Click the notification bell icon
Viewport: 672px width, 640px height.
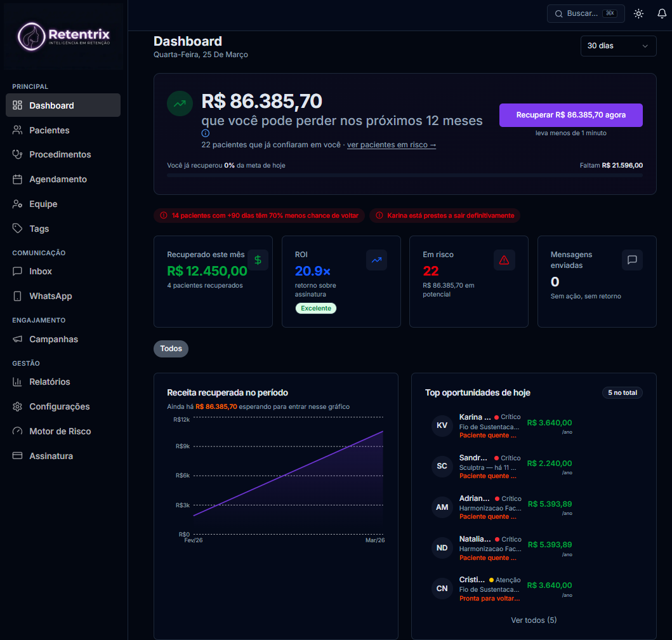(x=661, y=13)
